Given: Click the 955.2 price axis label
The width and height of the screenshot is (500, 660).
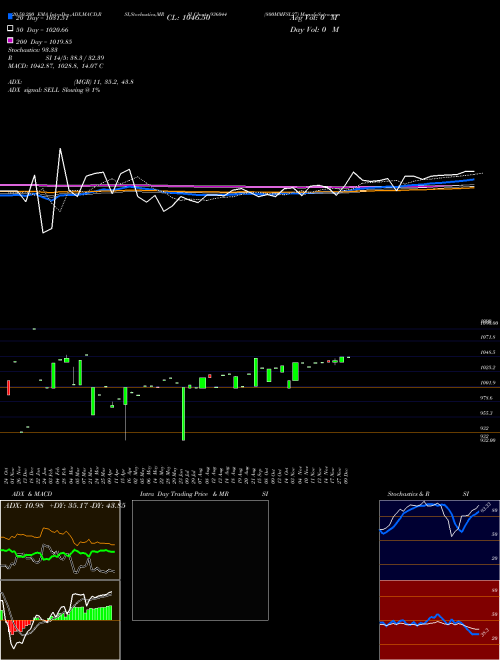Looking at the screenshot, I should pos(487,413).
